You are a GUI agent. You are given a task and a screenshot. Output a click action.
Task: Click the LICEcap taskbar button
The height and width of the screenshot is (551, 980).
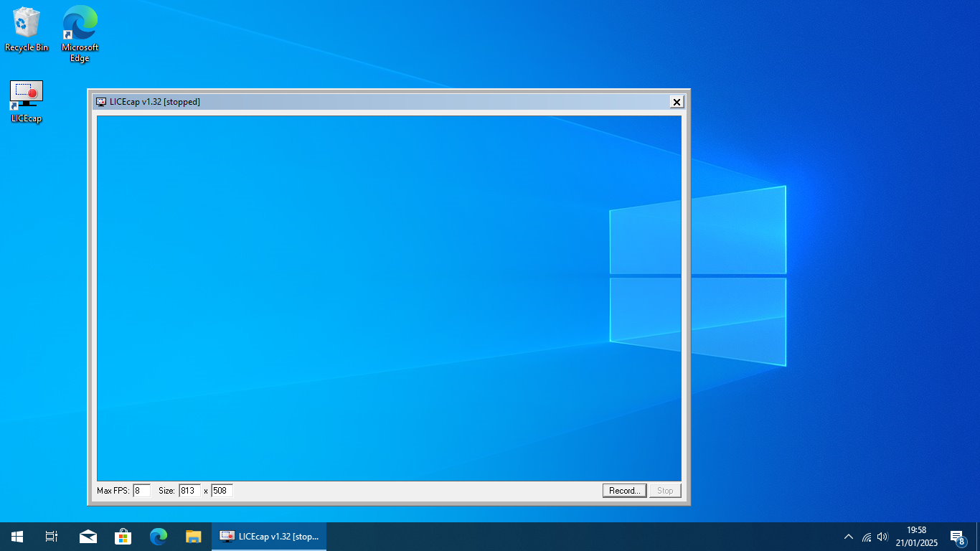[x=270, y=537]
